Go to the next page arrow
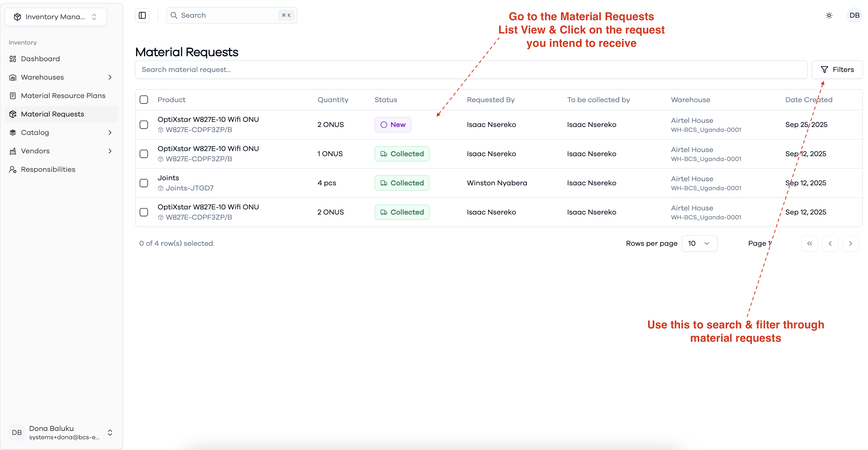This screenshot has width=868, height=450. click(850, 243)
